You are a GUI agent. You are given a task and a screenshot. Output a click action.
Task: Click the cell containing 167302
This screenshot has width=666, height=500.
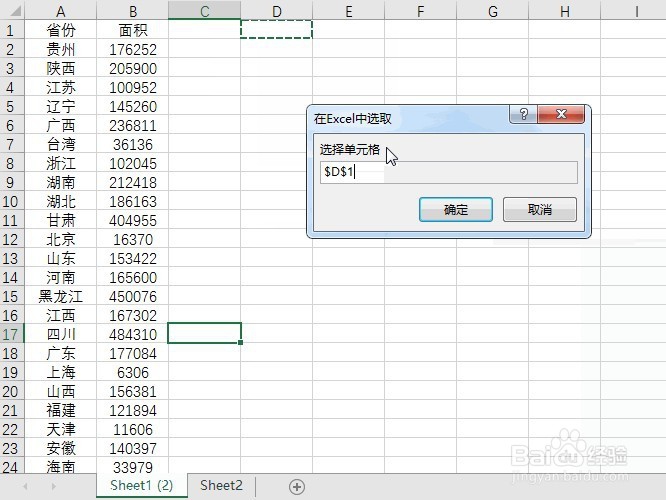click(x=133, y=316)
